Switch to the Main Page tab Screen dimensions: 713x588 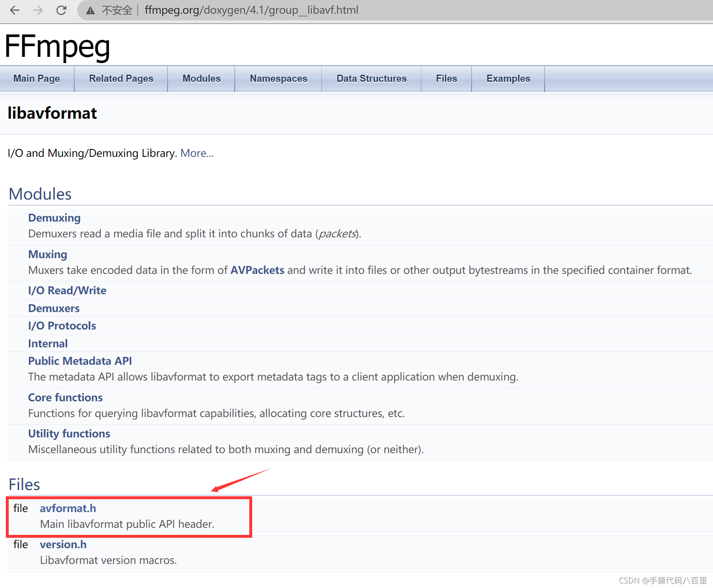[x=37, y=78]
